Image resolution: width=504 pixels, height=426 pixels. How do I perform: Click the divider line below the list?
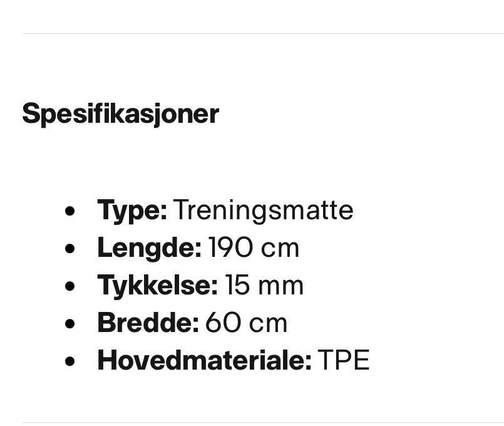(263, 422)
